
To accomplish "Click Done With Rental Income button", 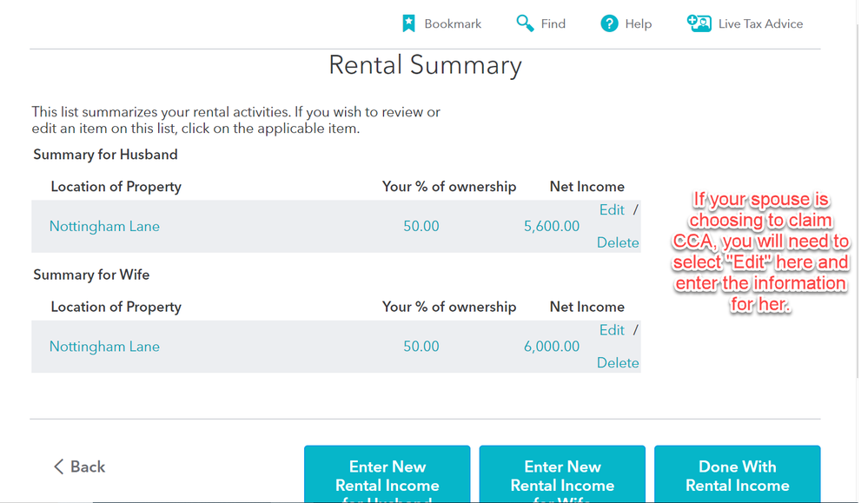I will pyautogui.click(x=738, y=475).
